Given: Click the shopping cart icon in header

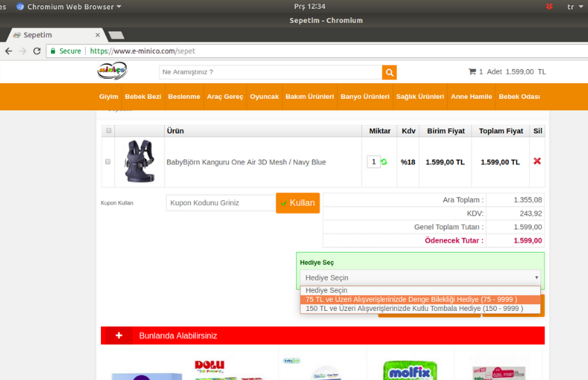Looking at the screenshot, I should pos(472,72).
